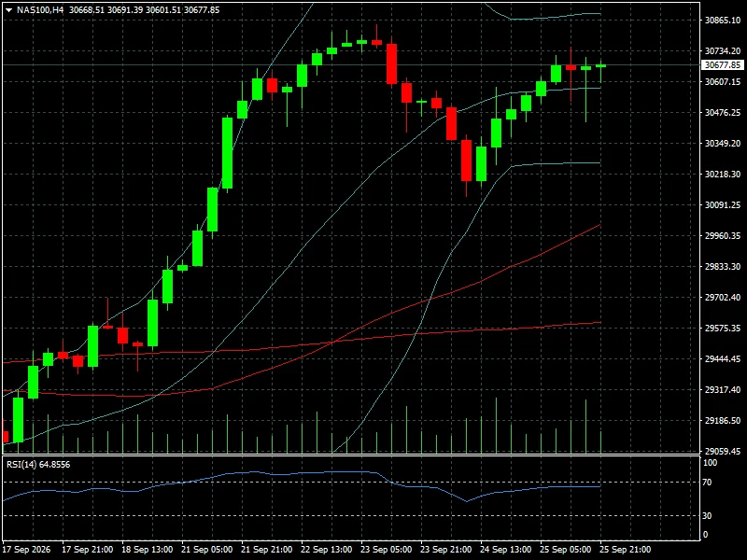Select the 21 Sep 21:00 time label
The image size is (747, 560).
(267, 549)
